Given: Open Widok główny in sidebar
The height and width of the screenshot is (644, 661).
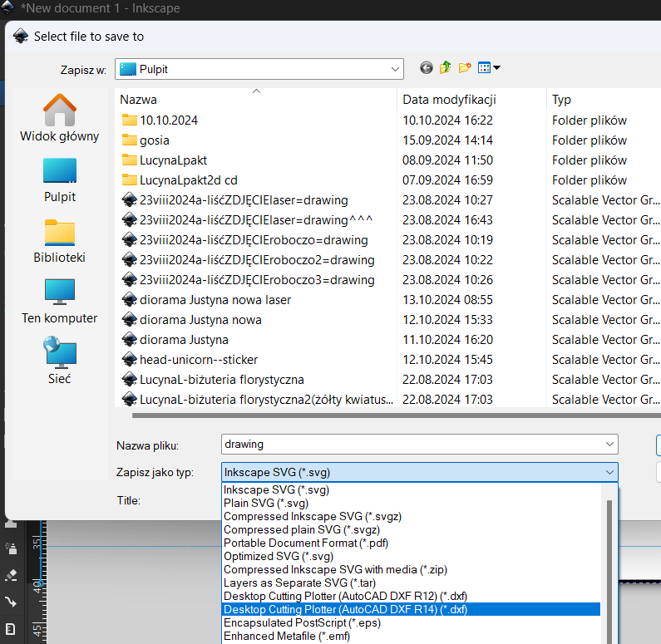Looking at the screenshot, I should 59,118.
